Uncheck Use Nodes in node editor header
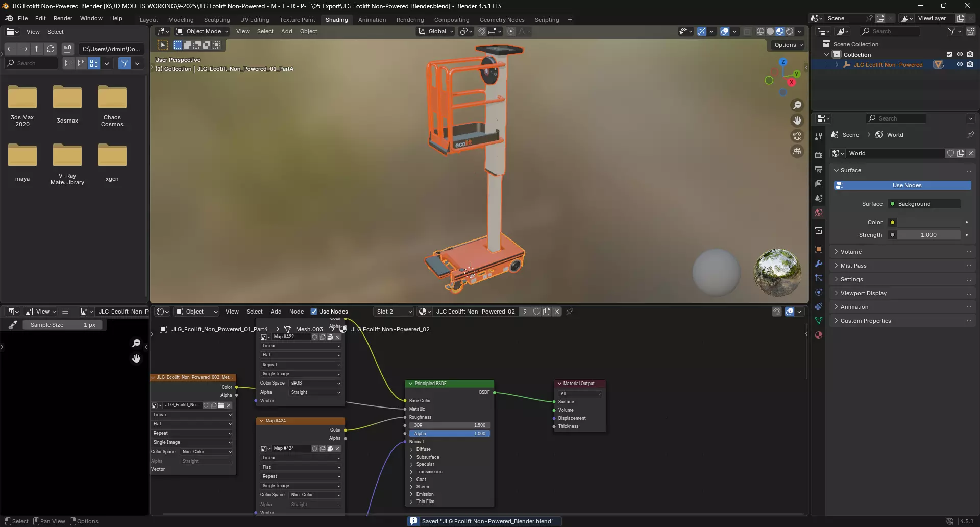 314,312
